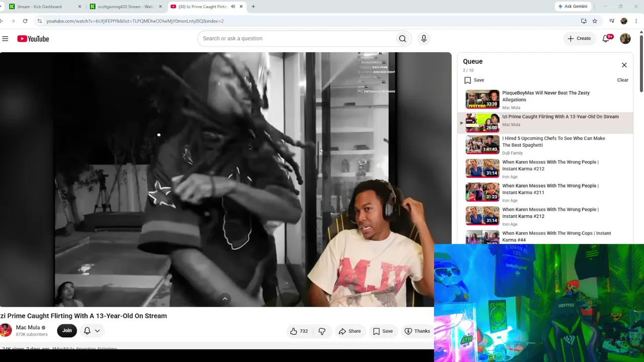Open the YouTube account avatar menu
This screenshot has width=644, height=362.
[625, 39]
